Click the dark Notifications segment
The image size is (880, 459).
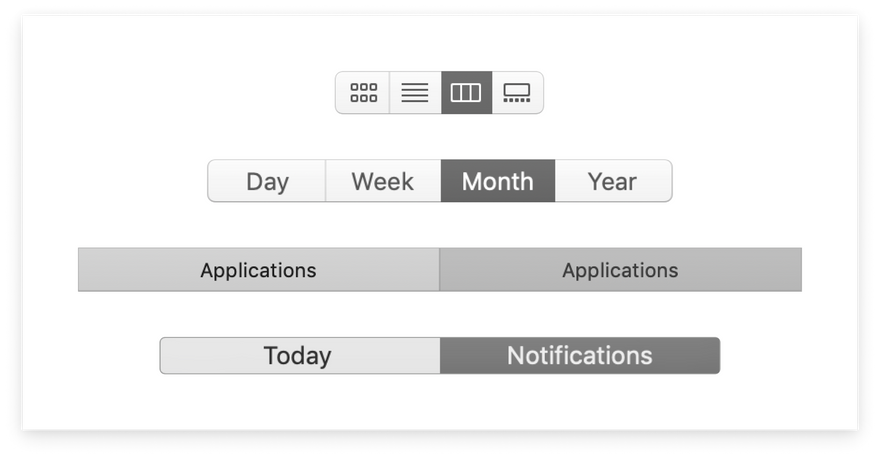(x=580, y=355)
